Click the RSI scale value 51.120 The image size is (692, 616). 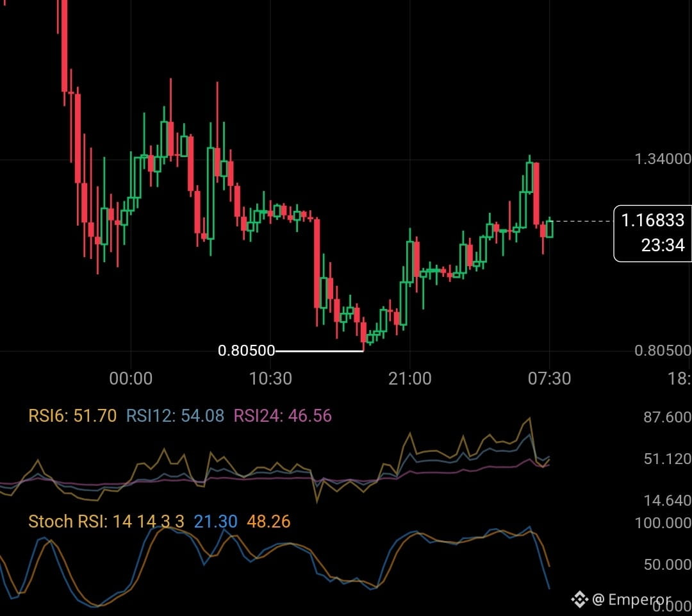coord(667,459)
